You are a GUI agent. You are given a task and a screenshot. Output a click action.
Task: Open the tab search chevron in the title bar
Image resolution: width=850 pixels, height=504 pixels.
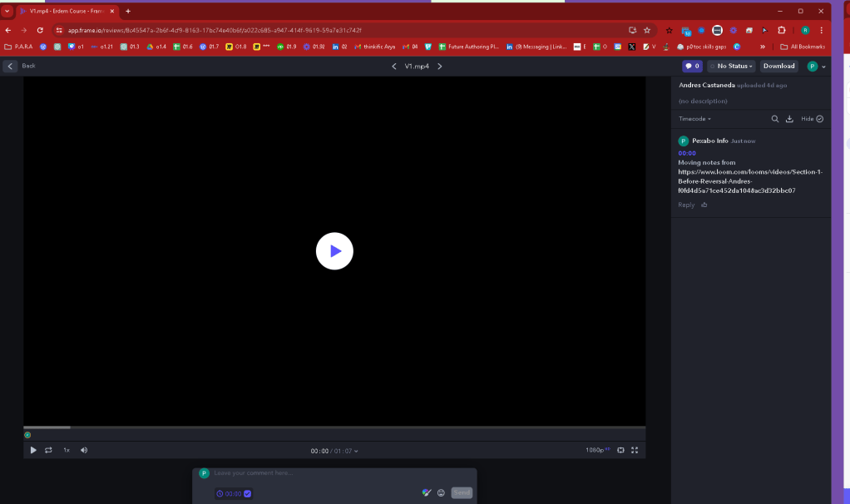tap(7, 11)
